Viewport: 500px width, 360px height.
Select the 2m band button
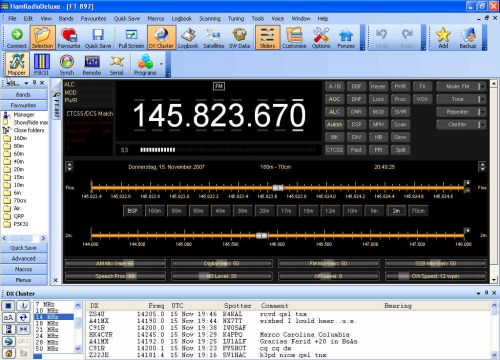pyautogui.click(x=396, y=211)
